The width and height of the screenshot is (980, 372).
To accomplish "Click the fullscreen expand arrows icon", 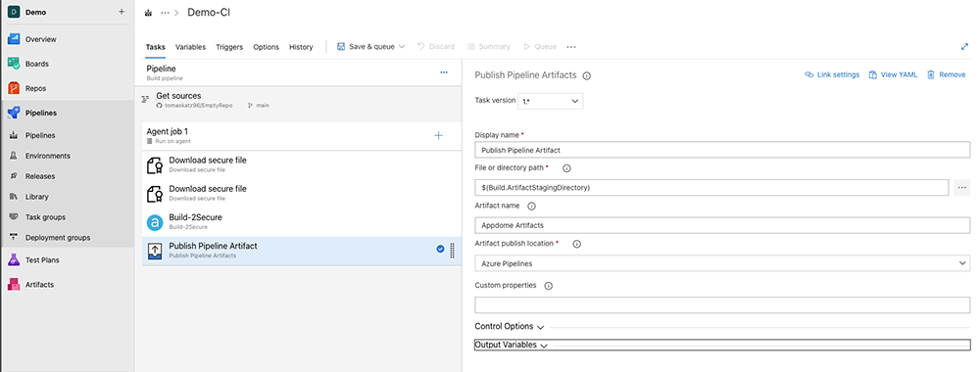I will pos(964,47).
